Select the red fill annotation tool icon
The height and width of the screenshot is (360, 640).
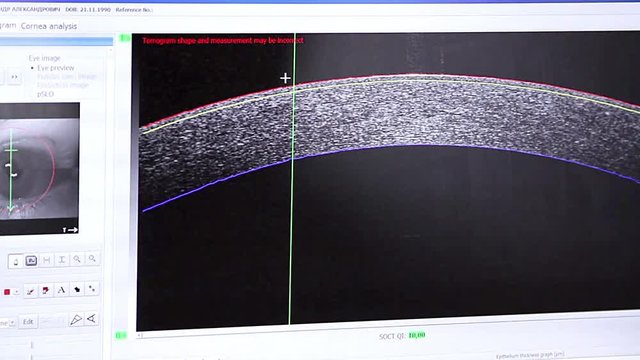[46, 290]
